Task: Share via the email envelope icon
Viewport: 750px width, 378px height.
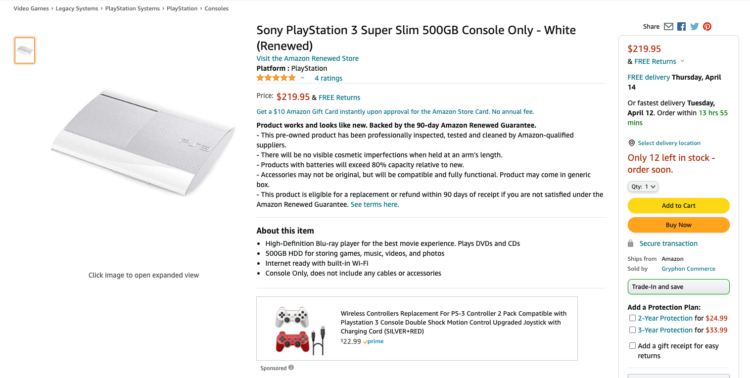Action: pyautogui.click(x=668, y=27)
